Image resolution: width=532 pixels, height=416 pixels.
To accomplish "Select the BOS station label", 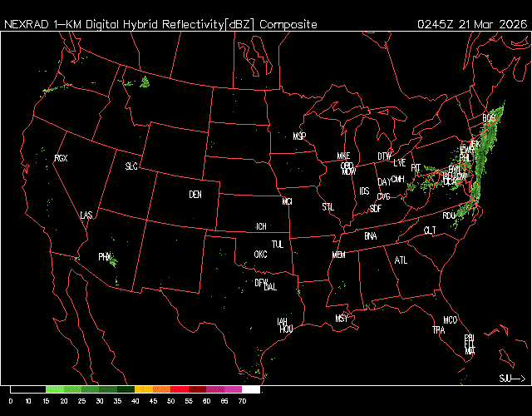I will click(489, 119).
